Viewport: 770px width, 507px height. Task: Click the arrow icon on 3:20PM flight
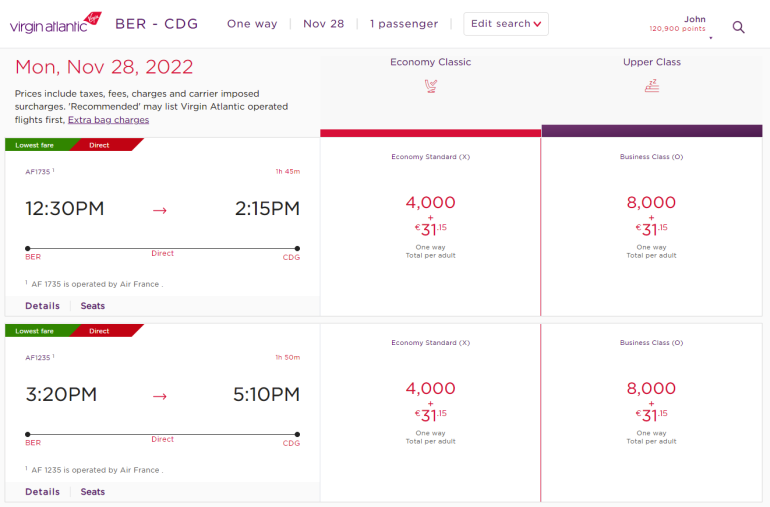[159, 395]
